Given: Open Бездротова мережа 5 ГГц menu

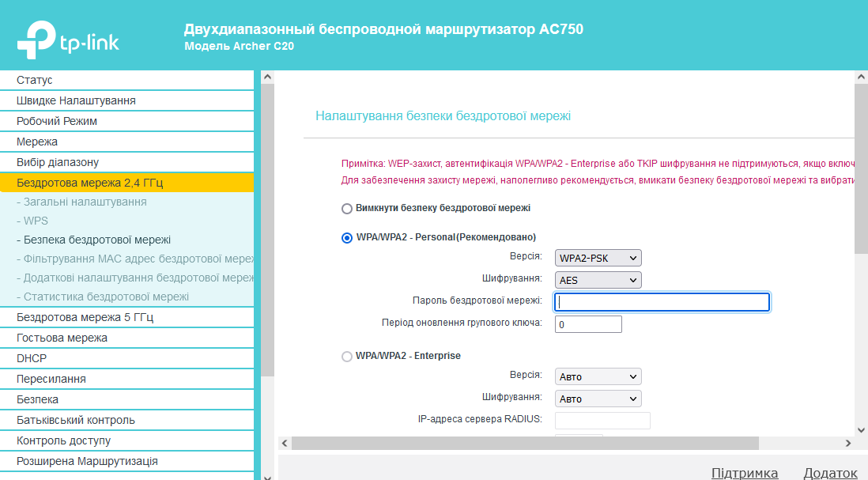Looking at the screenshot, I should pos(126,317).
